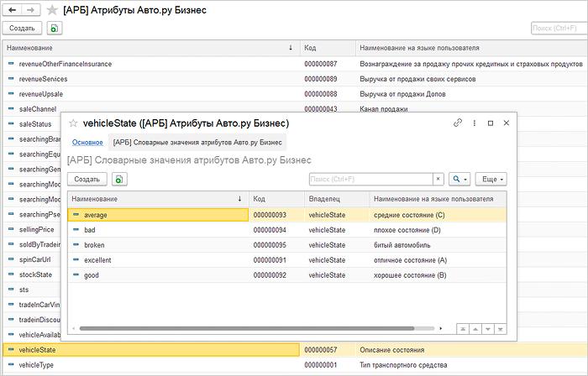Click the Владелец column header
The width and height of the screenshot is (588, 376).
pos(337,199)
